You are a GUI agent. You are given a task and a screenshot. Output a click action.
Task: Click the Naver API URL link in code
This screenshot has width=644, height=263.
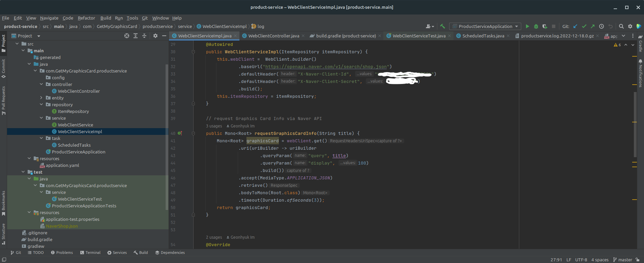click(x=326, y=67)
